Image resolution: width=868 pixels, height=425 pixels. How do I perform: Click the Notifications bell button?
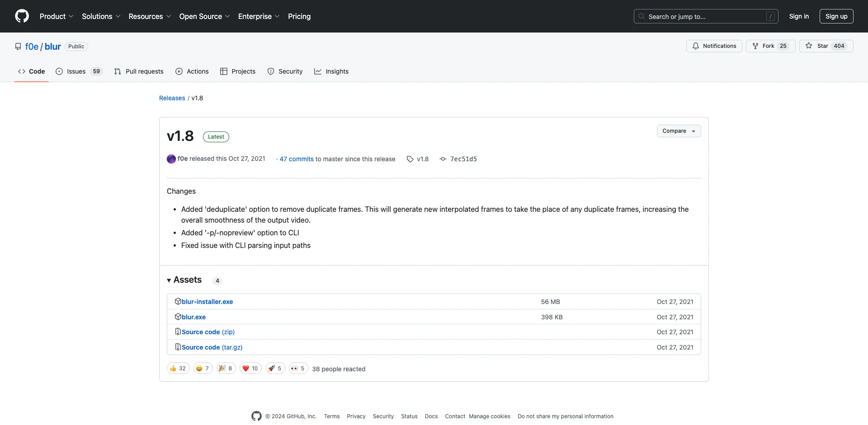714,46
